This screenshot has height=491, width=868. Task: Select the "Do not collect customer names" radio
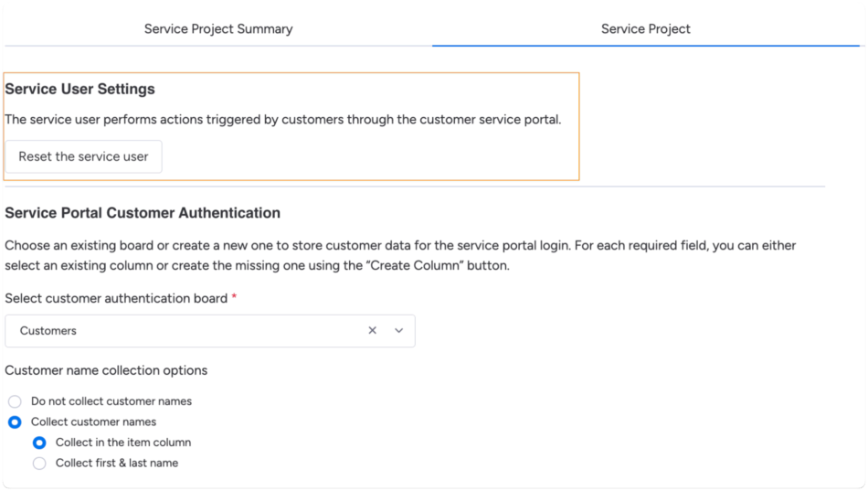pos(15,401)
